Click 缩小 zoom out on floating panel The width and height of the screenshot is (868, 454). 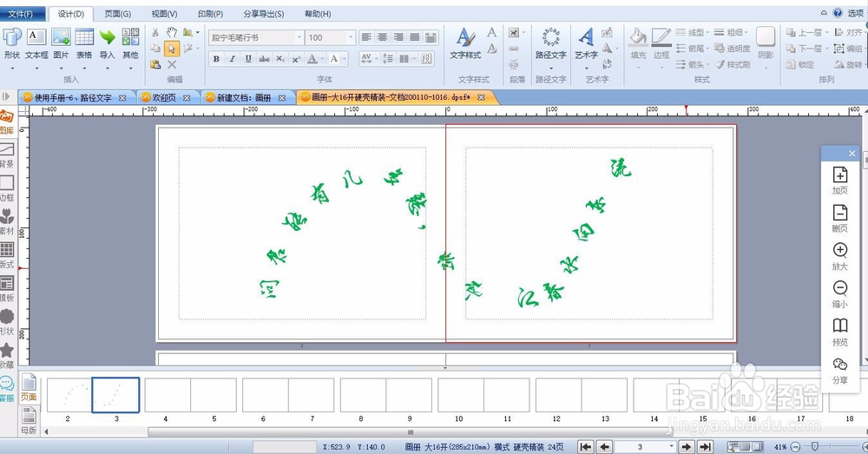839,294
